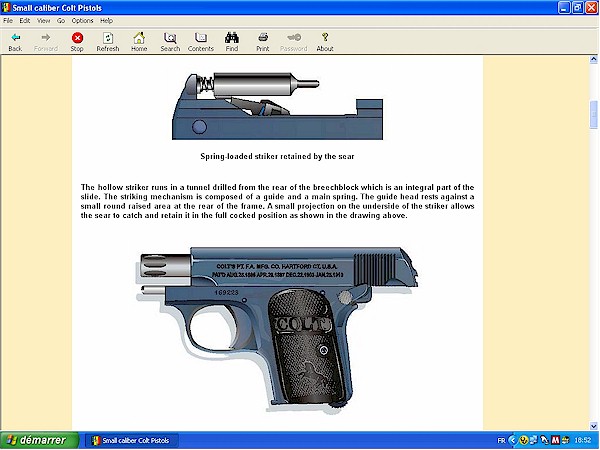This screenshot has height=450, width=600.
Task: Click the scrollbar down arrow
Action: (593, 426)
